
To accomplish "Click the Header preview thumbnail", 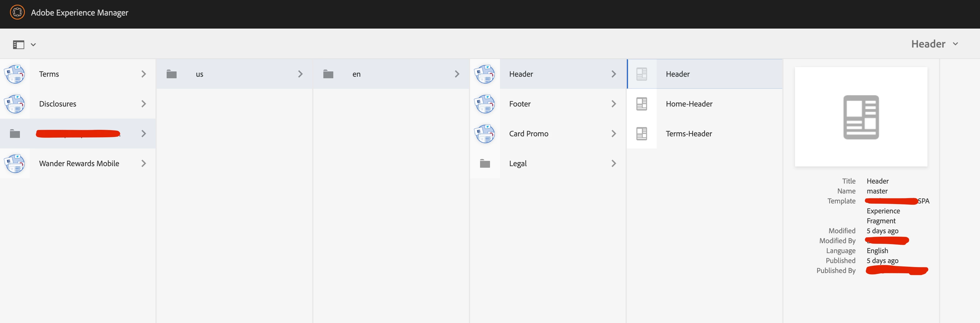I will click(x=861, y=117).
